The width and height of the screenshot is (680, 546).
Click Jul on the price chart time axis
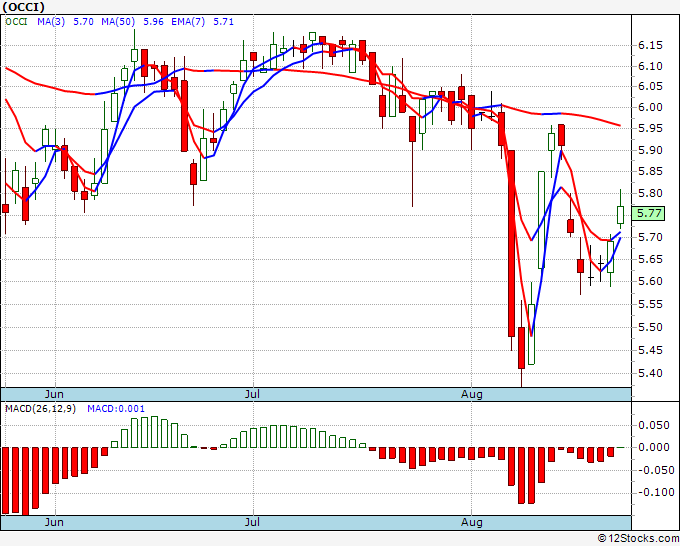(252, 394)
